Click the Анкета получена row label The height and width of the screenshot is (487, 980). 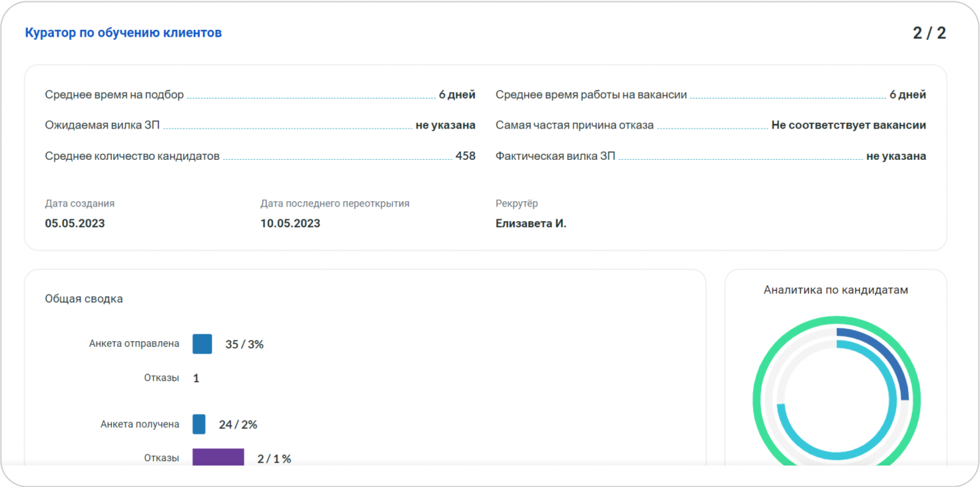click(x=140, y=424)
